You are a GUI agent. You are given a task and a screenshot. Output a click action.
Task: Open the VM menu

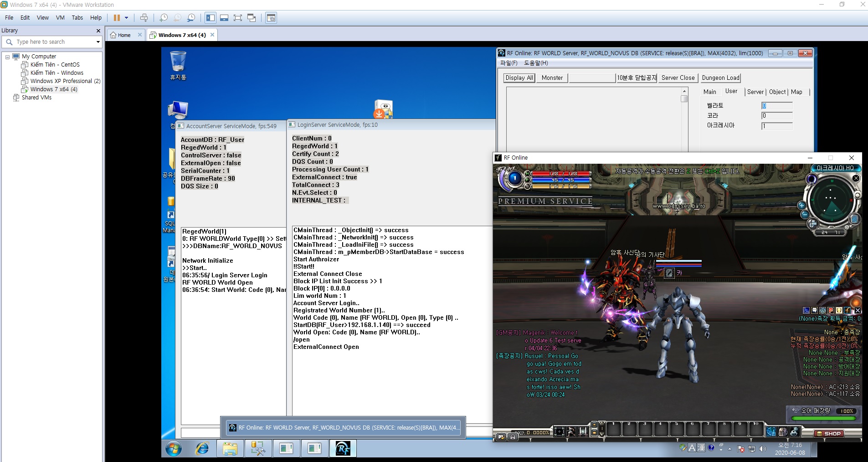60,18
